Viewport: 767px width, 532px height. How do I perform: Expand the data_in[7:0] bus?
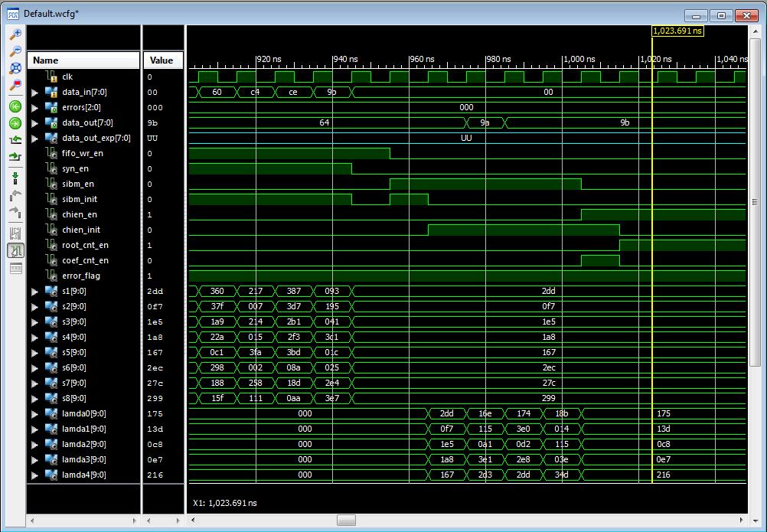tap(34, 93)
